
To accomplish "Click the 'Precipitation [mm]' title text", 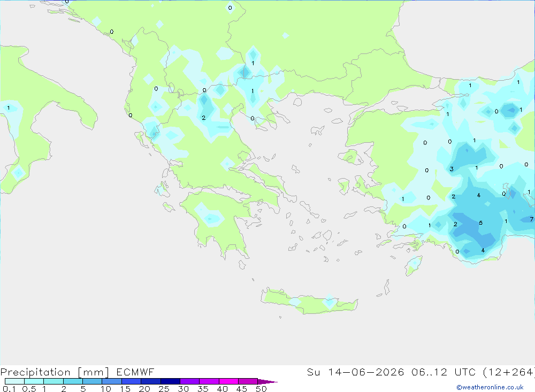I will tap(55, 372).
